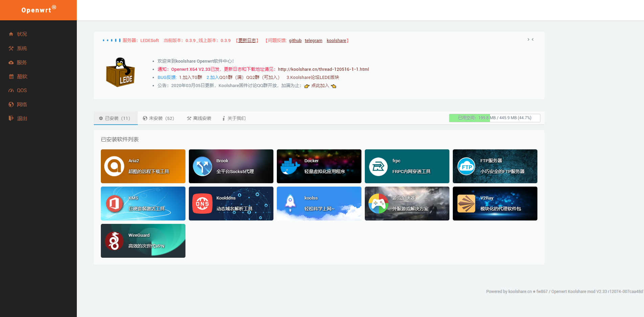Viewport: 644px width, 317px height.
Task: Open the game accelerator controller icon
Action: [378, 204]
